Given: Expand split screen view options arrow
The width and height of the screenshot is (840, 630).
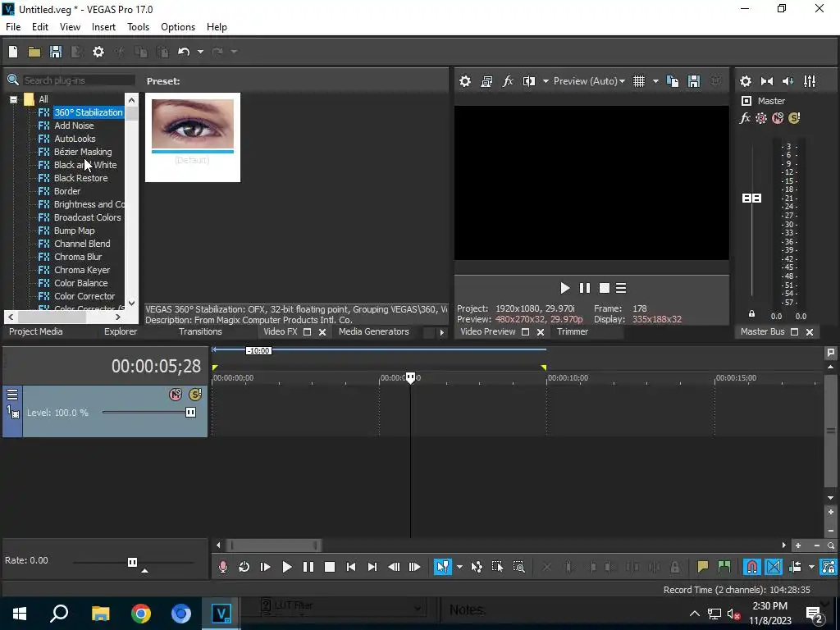Looking at the screenshot, I should tap(546, 81).
